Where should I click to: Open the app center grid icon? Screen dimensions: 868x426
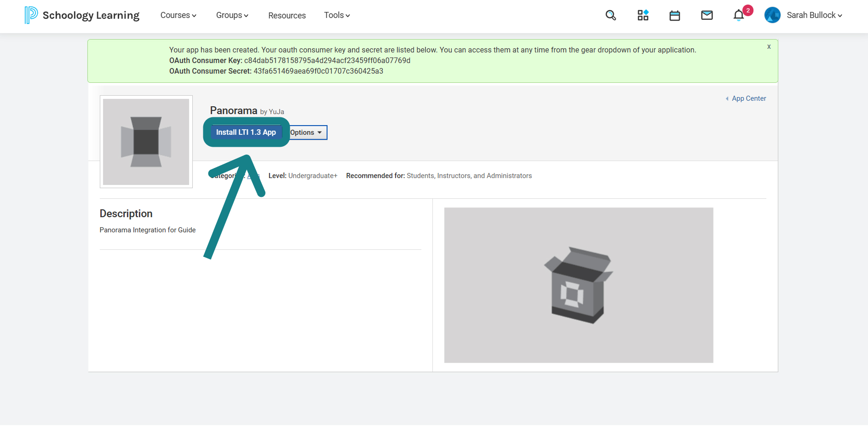(x=643, y=15)
